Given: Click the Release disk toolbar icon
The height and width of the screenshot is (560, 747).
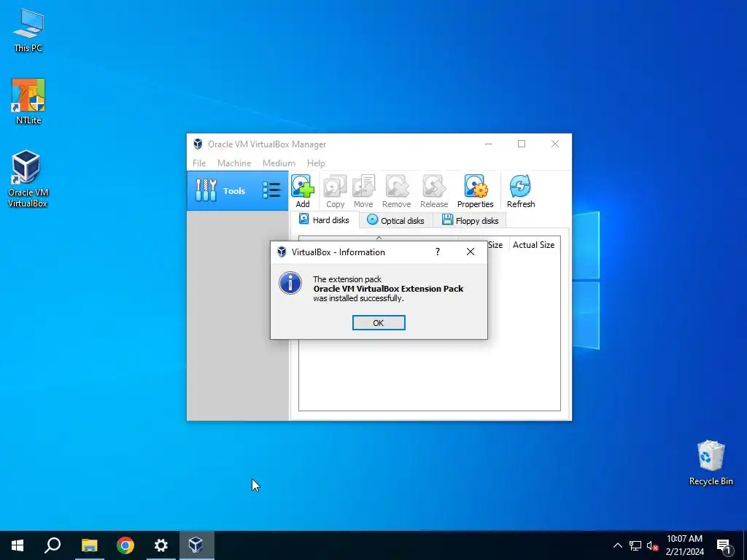Looking at the screenshot, I should click(x=434, y=192).
